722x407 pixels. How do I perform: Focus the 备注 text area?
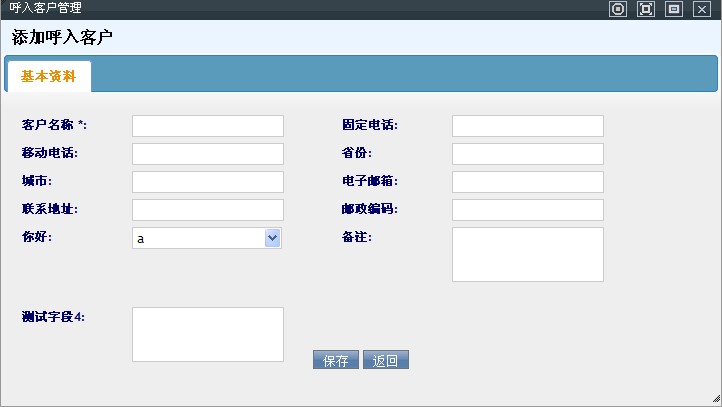click(x=528, y=254)
